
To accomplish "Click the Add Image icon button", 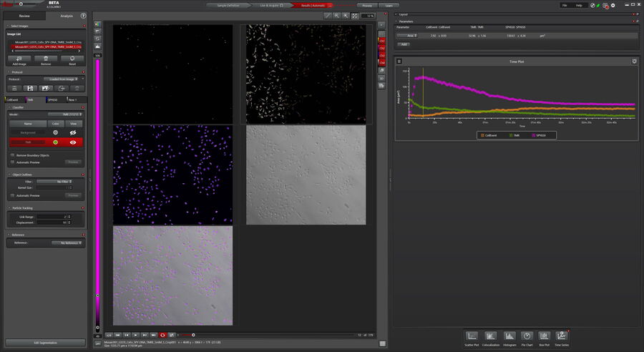I will click(19, 59).
